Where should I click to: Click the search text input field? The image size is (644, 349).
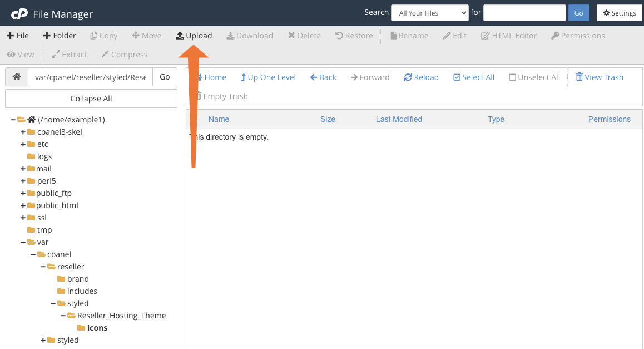coord(524,13)
